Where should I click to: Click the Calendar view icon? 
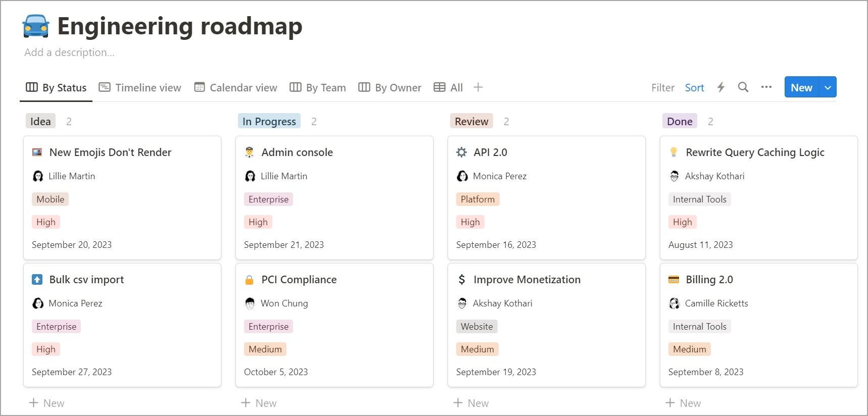click(199, 87)
